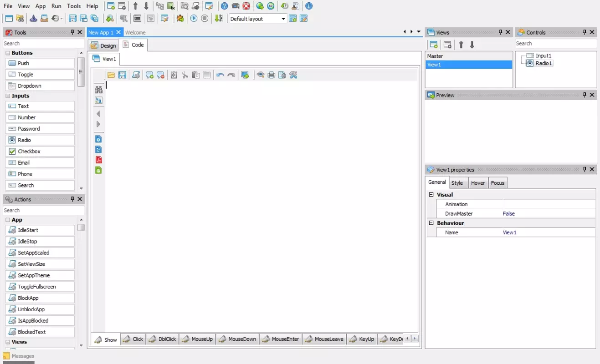Screen dimensions: 600x364
Task: Open the Default layout dropdown
Action: pyautogui.click(x=257, y=19)
